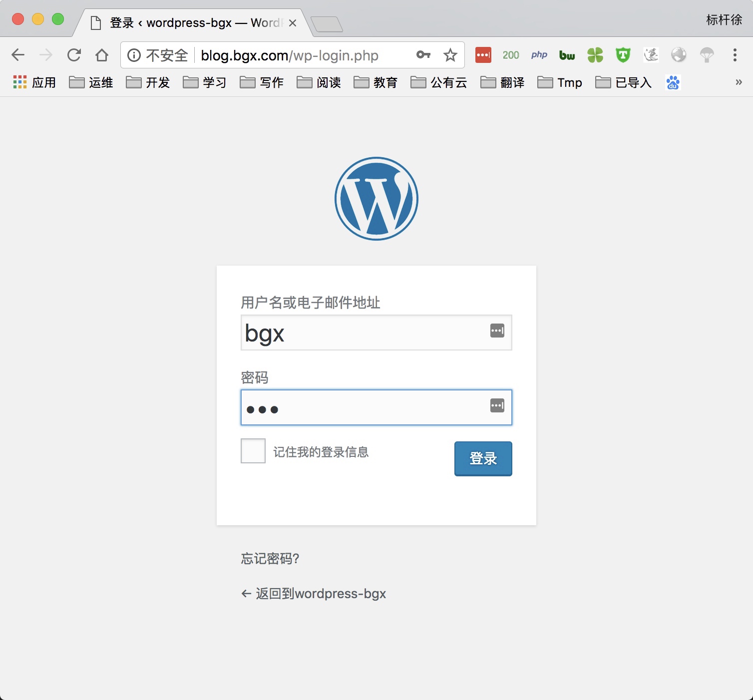Click the browser forward arrow

pyautogui.click(x=46, y=55)
